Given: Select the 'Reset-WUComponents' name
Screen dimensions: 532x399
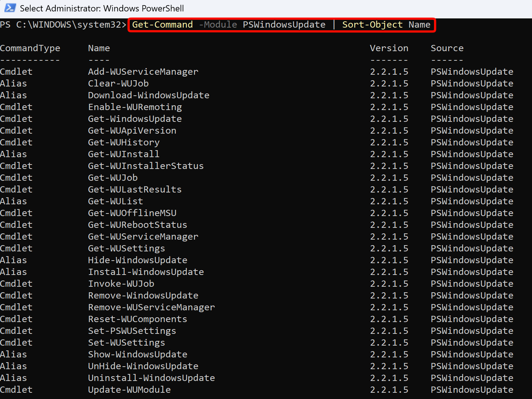Looking at the screenshot, I should 138,319.
